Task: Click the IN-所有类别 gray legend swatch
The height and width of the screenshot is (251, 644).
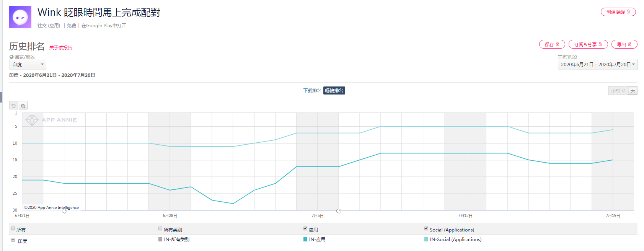Action: click(160, 240)
